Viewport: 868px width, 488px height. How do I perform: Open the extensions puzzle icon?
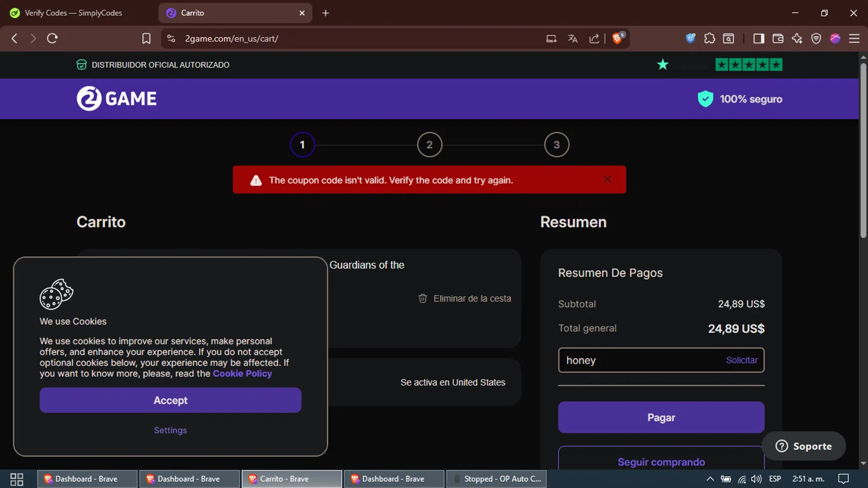pyautogui.click(x=709, y=38)
